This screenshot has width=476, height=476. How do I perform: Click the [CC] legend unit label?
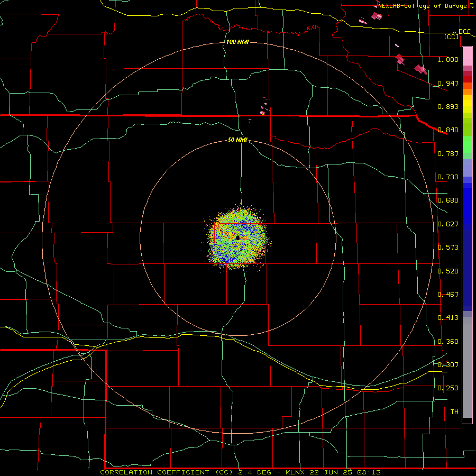(x=452, y=37)
